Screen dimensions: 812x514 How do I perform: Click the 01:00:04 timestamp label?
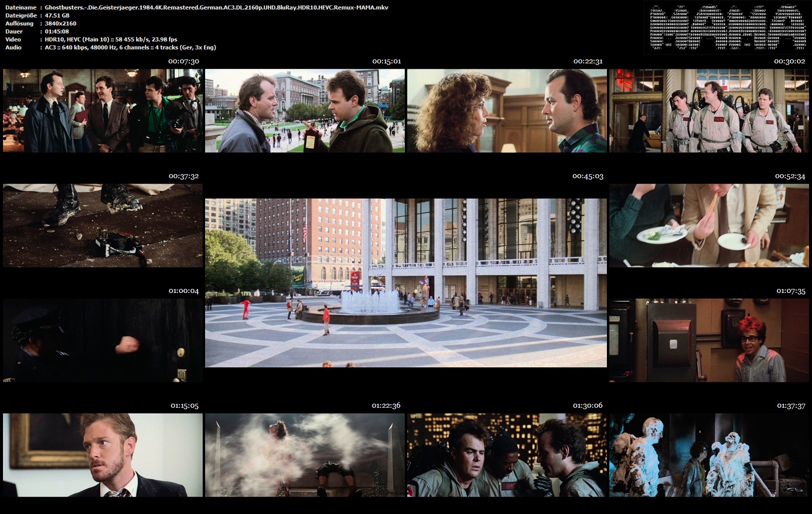184,291
